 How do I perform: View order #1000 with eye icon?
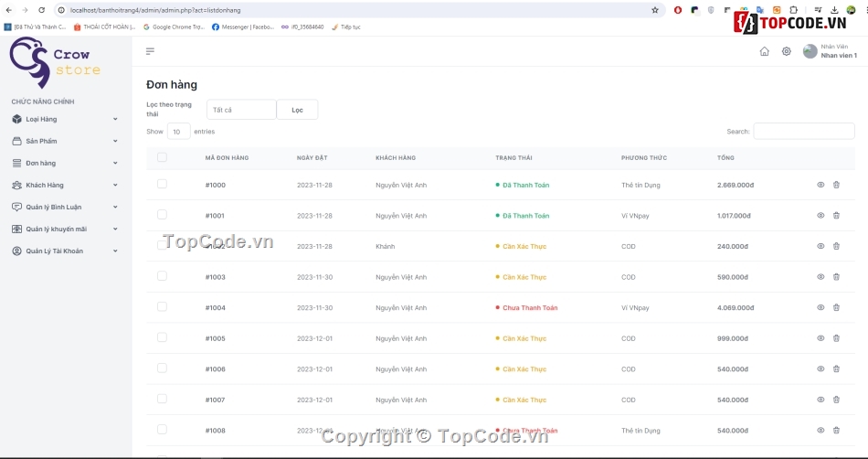click(x=821, y=185)
